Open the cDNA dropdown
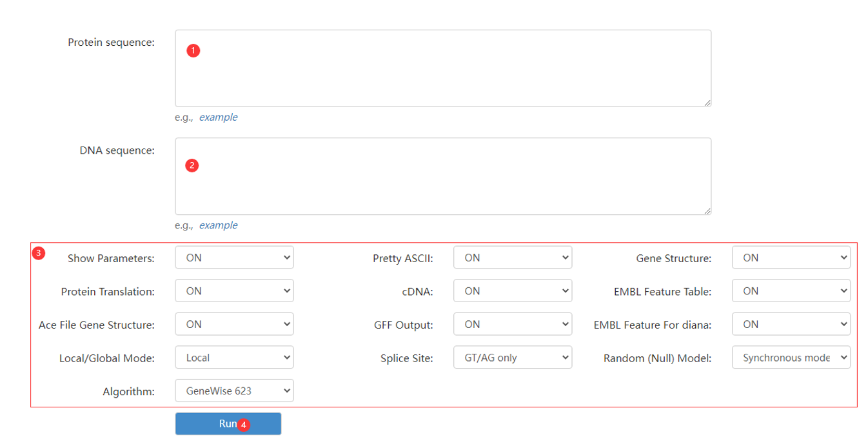 click(513, 291)
